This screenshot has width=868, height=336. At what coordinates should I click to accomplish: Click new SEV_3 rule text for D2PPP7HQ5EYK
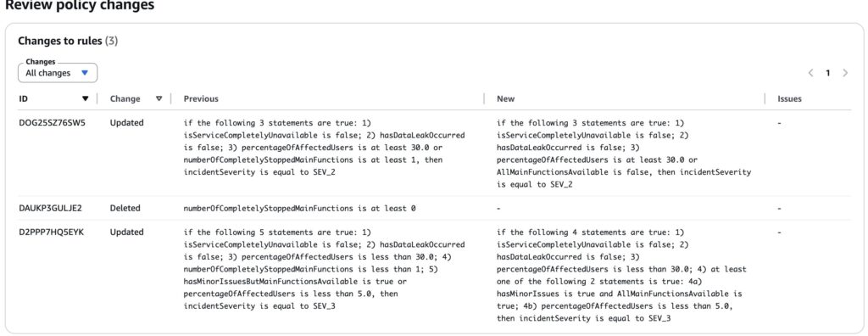(622, 275)
